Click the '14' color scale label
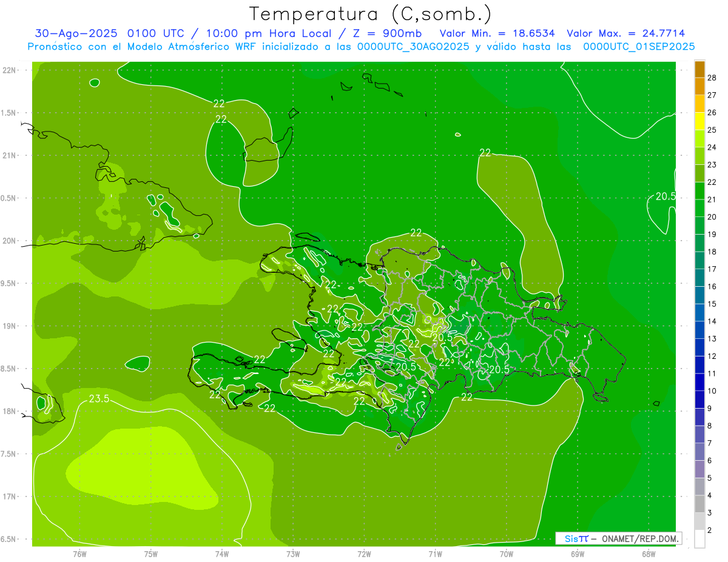 click(x=713, y=321)
